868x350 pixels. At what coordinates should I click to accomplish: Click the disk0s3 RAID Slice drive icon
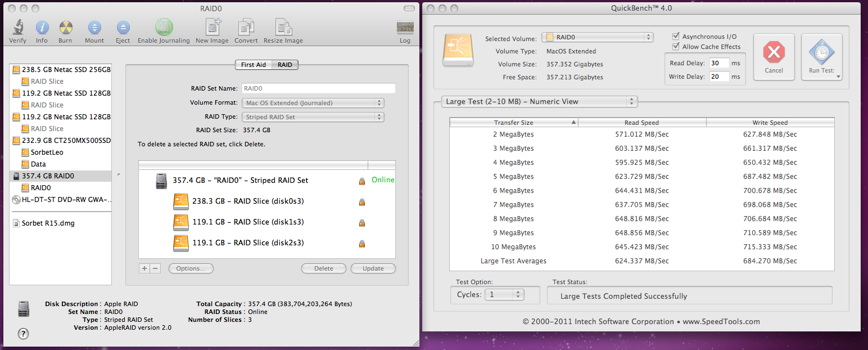(180, 201)
